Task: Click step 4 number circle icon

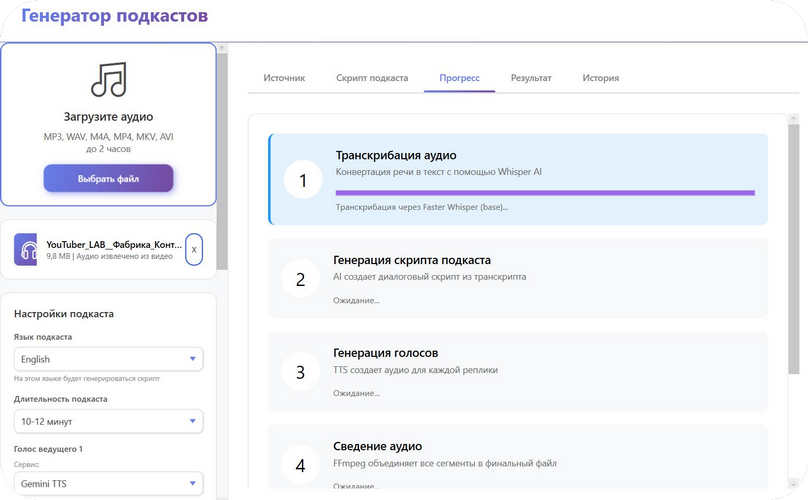Action: (x=300, y=464)
